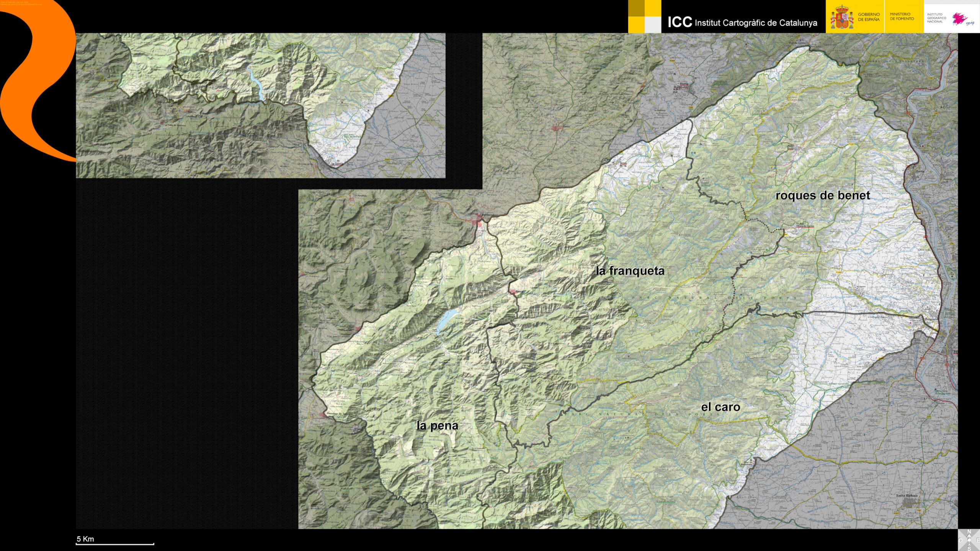Click the Gobierno de España text

pos(869,17)
